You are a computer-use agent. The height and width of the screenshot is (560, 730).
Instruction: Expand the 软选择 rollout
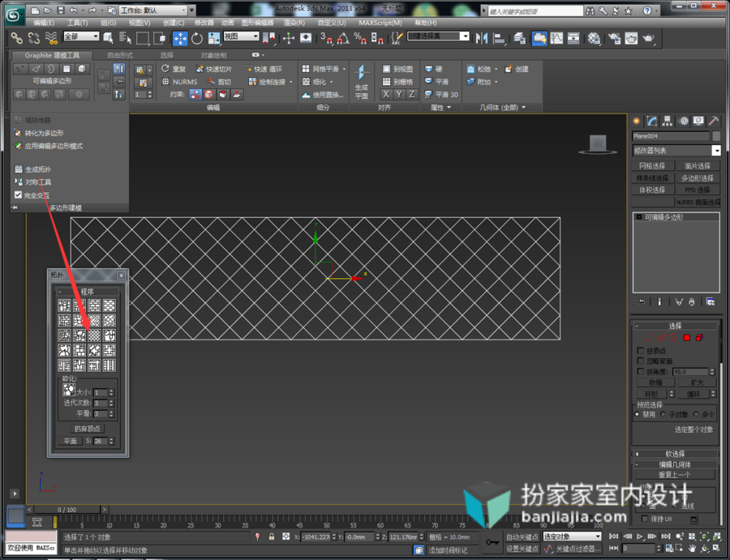(x=675, y=454)
